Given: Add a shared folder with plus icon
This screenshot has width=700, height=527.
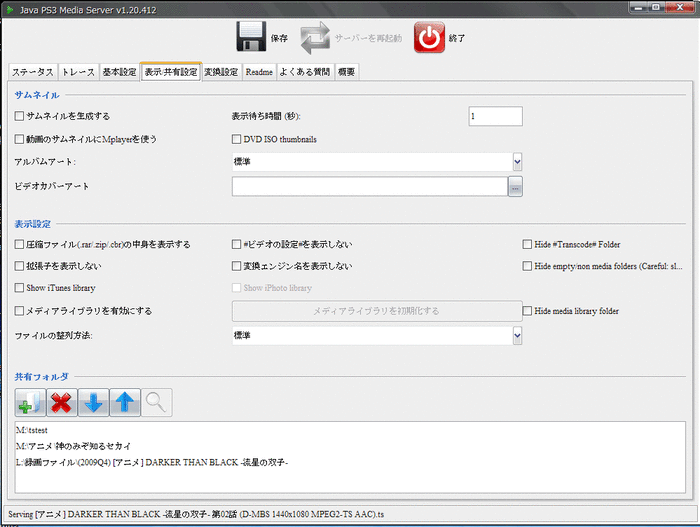Looking at the screenshot, I should pyautogui.click(x=30, y=402).
